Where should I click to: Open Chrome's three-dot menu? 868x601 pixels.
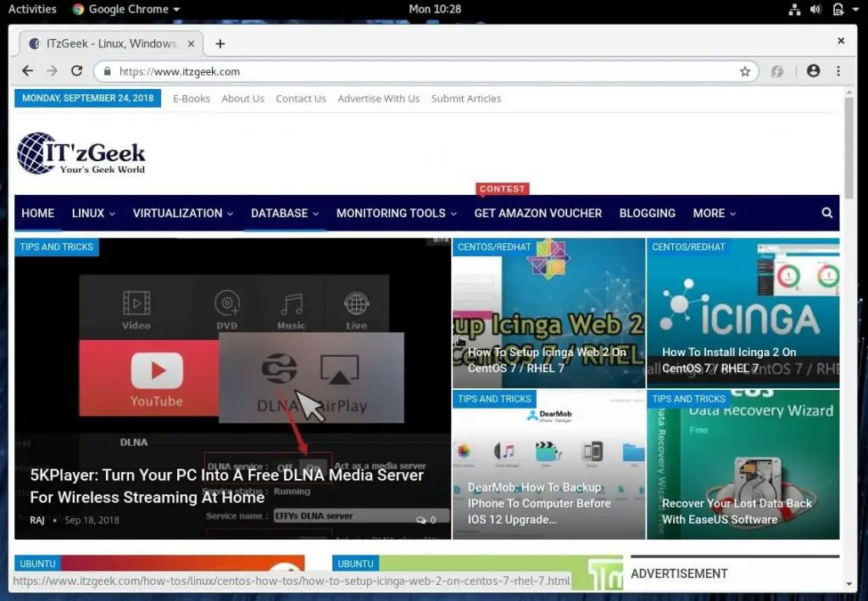pyautogui.click(x=838, y=71)
